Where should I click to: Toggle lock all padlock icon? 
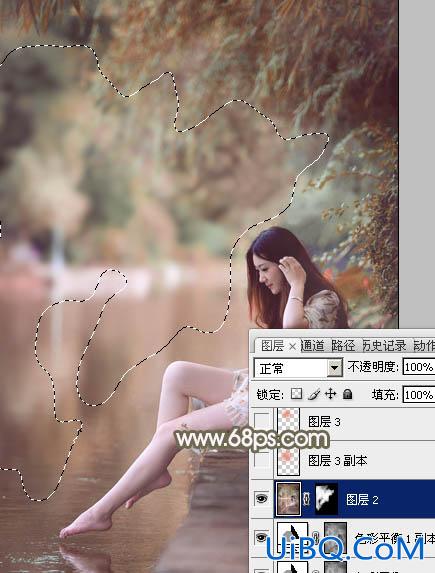pos(348,394)
